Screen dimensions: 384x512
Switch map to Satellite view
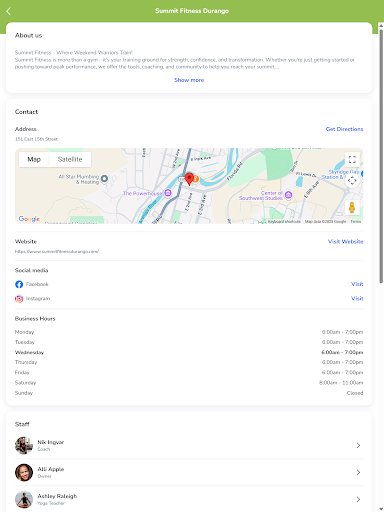coord(70,159)
